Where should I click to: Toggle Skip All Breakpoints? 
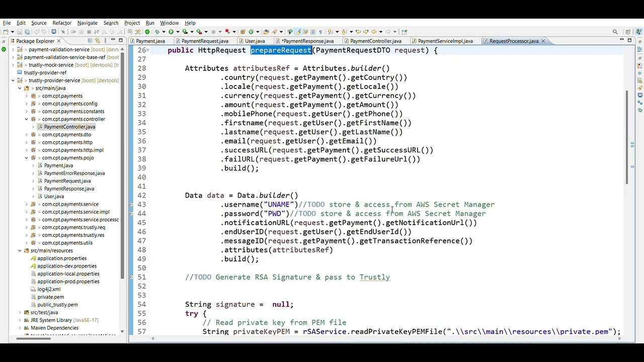[63, 32]
